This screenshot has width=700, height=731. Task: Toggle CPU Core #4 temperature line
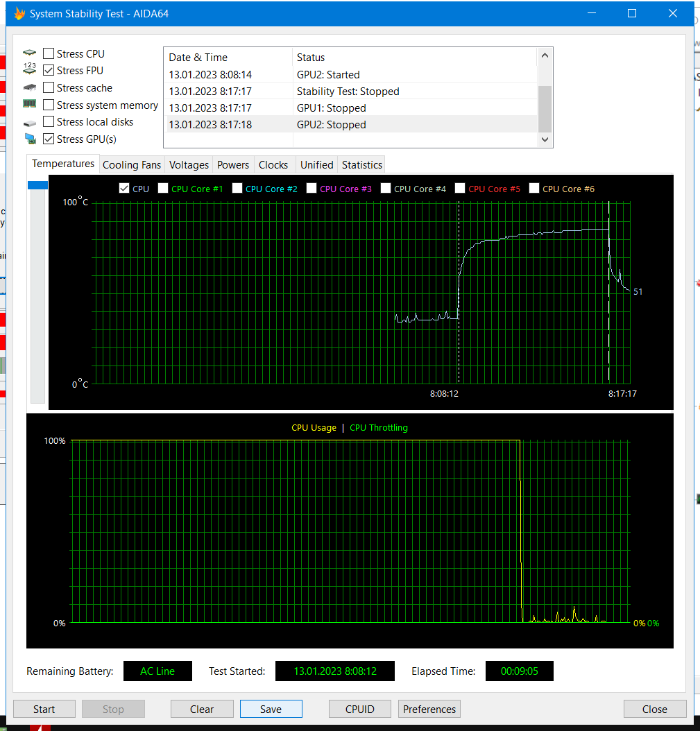pos(386,189)
